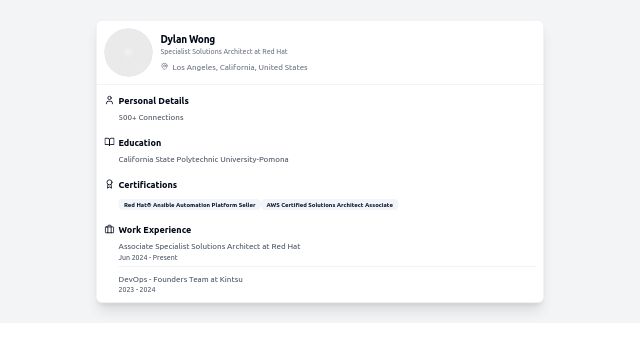Click the 500+ Connections text
This screenshot has width=640, height=360.
(151, 117)
